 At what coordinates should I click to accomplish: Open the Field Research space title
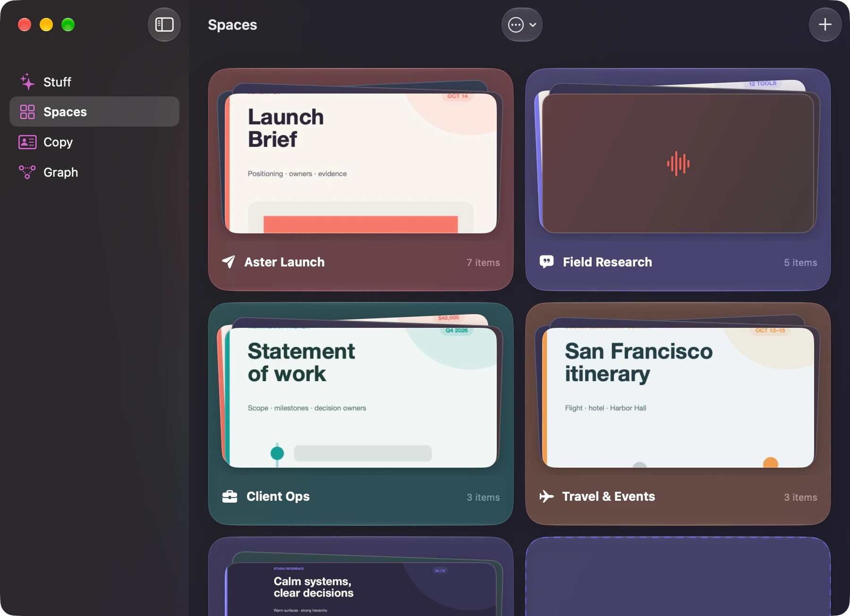[607, 262]
